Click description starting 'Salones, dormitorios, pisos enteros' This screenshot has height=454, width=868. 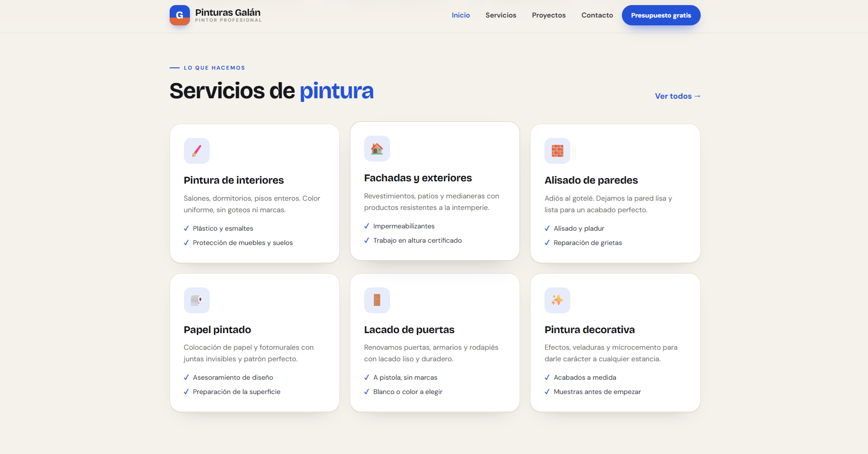point(252,204)
